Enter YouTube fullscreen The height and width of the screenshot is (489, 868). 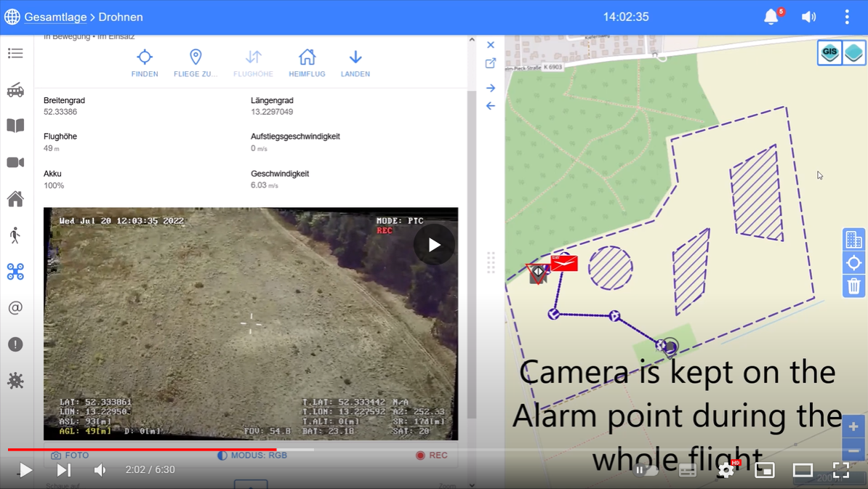click(x=841, y=470)
